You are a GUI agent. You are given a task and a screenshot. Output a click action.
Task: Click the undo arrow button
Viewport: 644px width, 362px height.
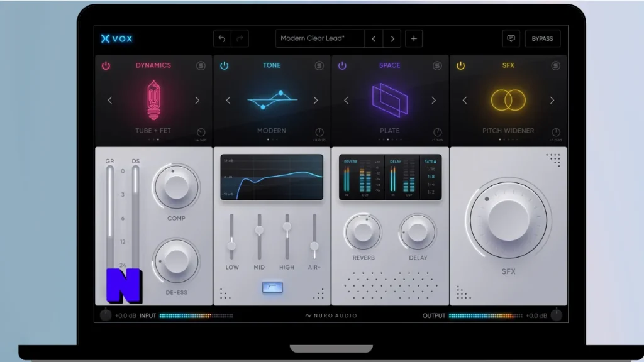coord(222,38)
